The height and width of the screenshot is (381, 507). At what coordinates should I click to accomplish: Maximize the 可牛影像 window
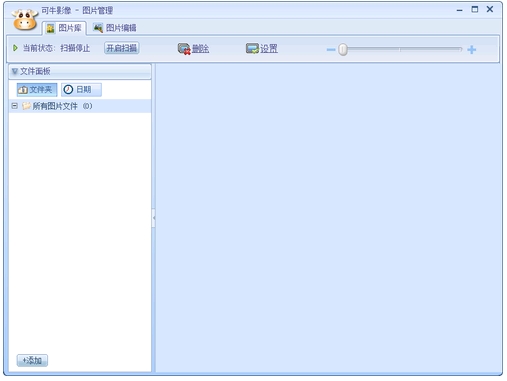click(475, 9)
